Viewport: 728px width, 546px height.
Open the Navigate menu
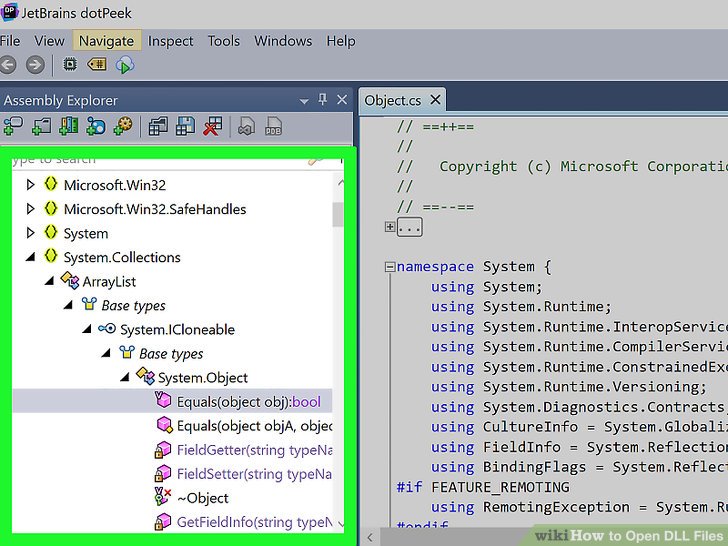click(x=106, y=41)
